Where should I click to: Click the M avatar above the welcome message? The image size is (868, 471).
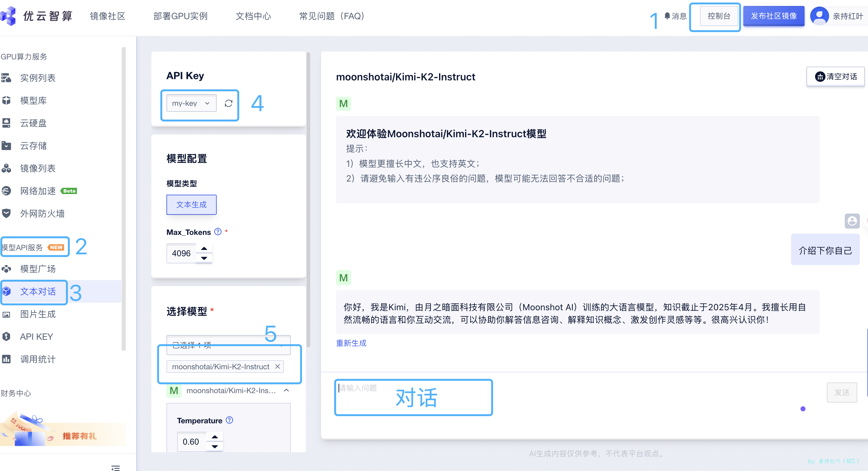[x=343, y=103]
